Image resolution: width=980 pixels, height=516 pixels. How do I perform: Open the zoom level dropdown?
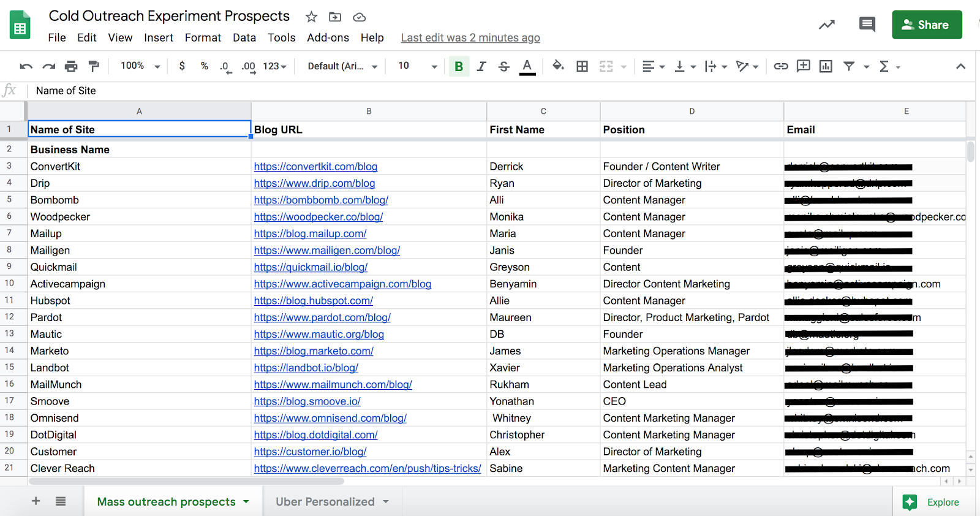[140, 66]
